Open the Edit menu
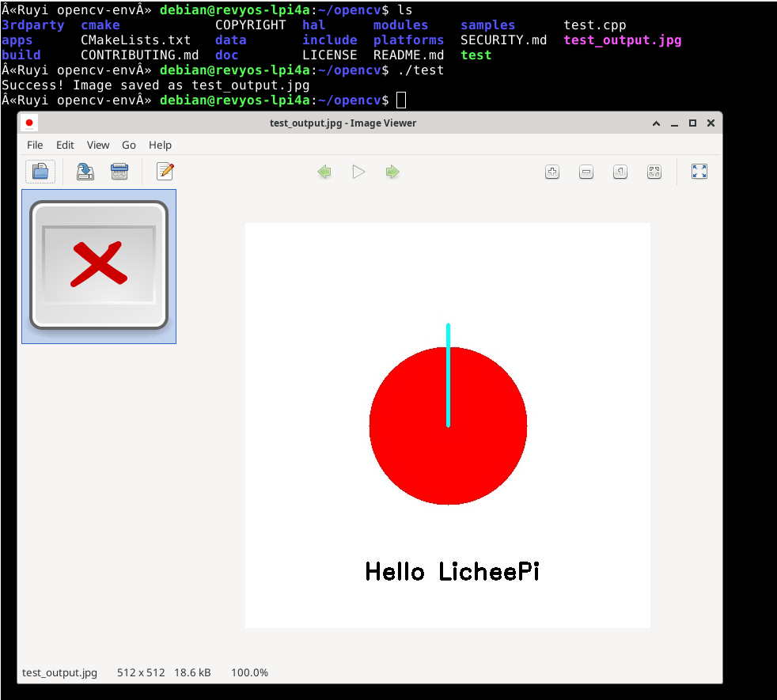Image resolution: width=777 pixels, height=700 pixels. click(65, 146)
